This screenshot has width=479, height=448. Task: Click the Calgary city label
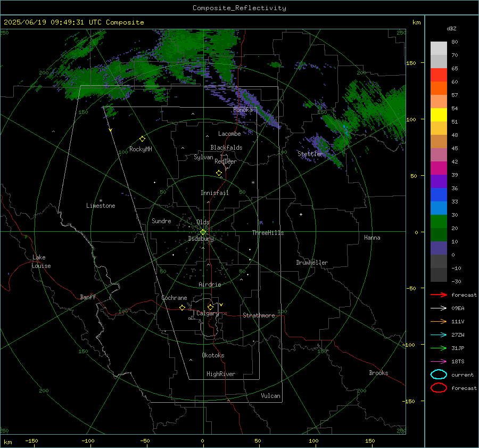click(x=208, y=313)
